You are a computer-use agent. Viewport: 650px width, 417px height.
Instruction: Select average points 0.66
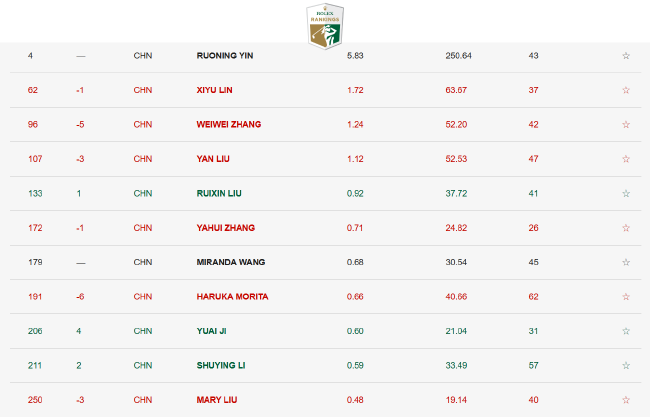(x=355, y=296)
